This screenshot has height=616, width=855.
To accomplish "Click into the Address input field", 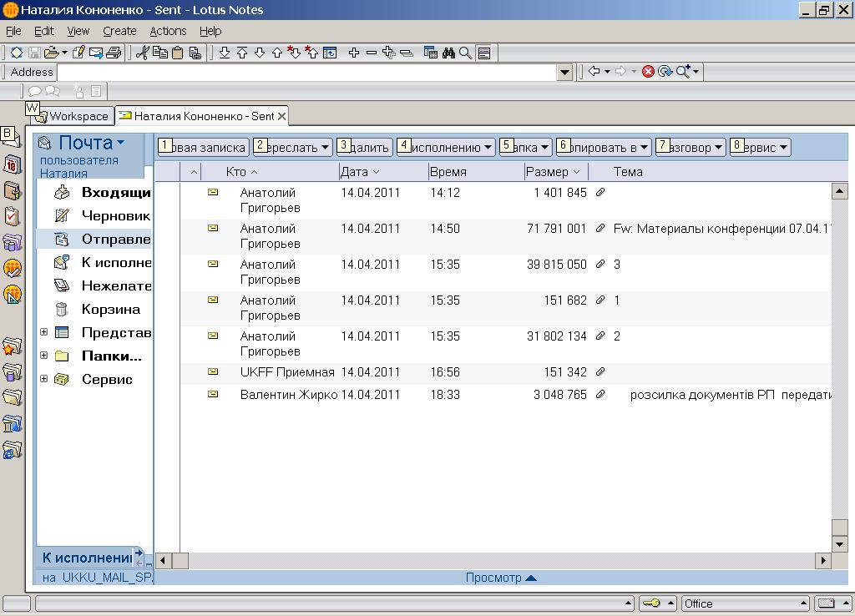I will coord(307,72).
